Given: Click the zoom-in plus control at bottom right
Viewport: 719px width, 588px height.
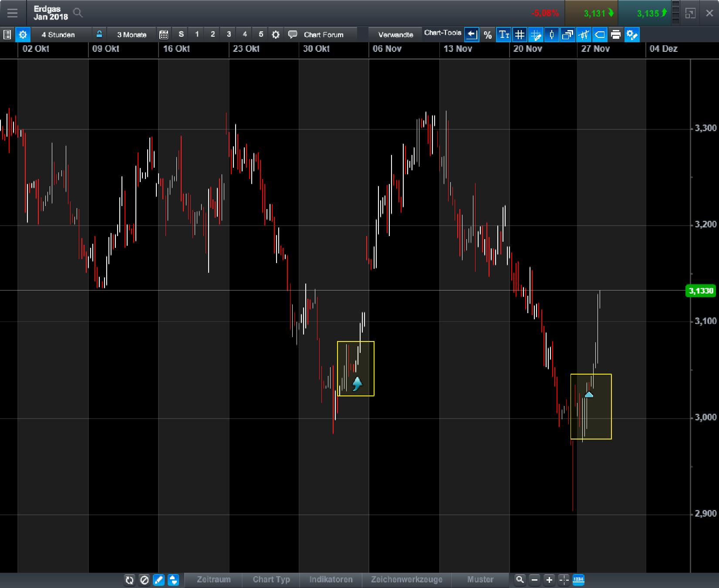Looking at the screenshot, I should coord(549,580).
